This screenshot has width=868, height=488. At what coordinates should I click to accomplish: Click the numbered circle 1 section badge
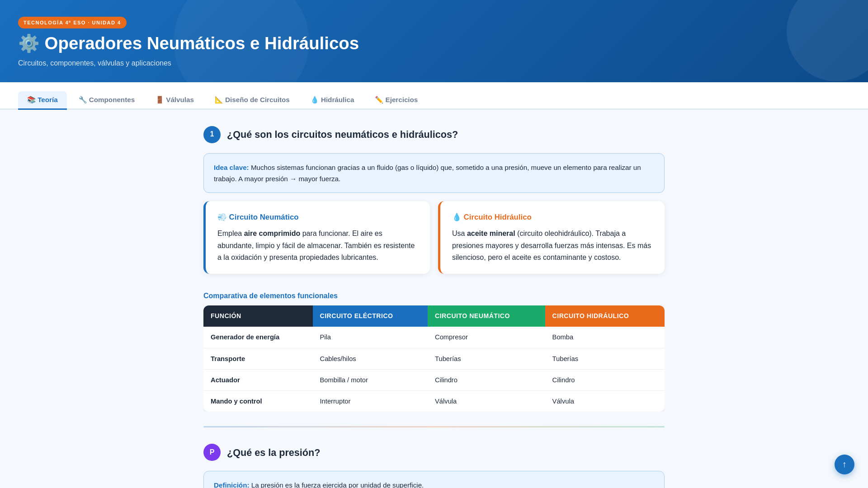coord(212,135)
